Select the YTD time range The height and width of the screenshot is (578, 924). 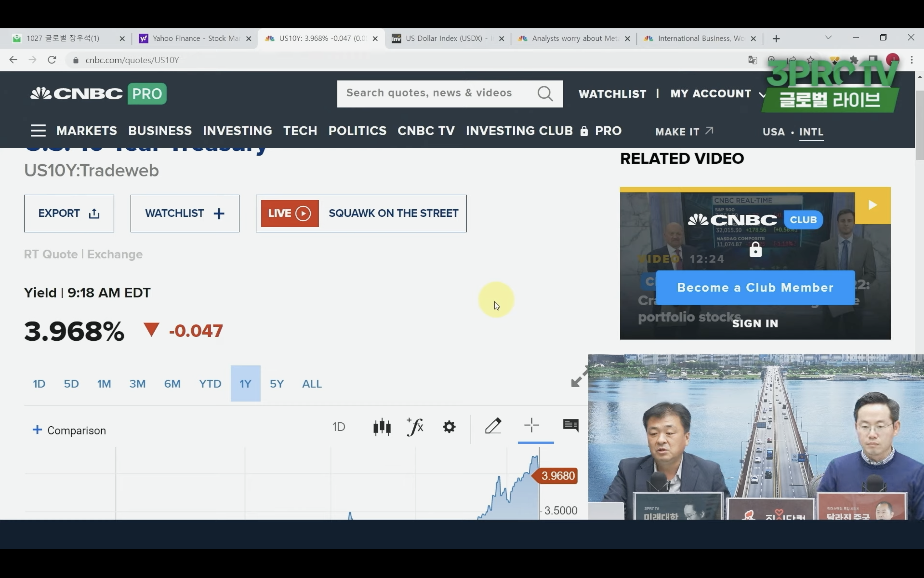210,383
